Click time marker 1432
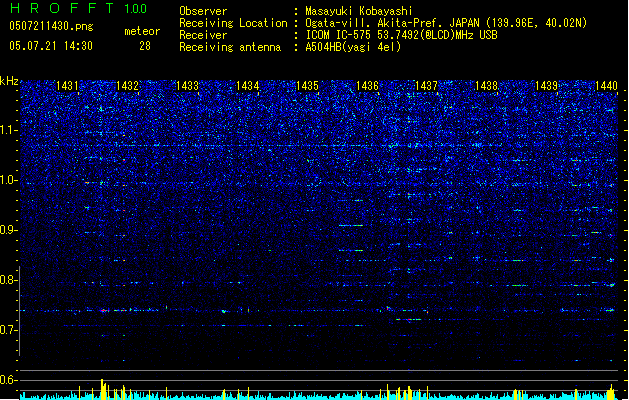This screenshot has height=400, width=629. click(127, 86)
